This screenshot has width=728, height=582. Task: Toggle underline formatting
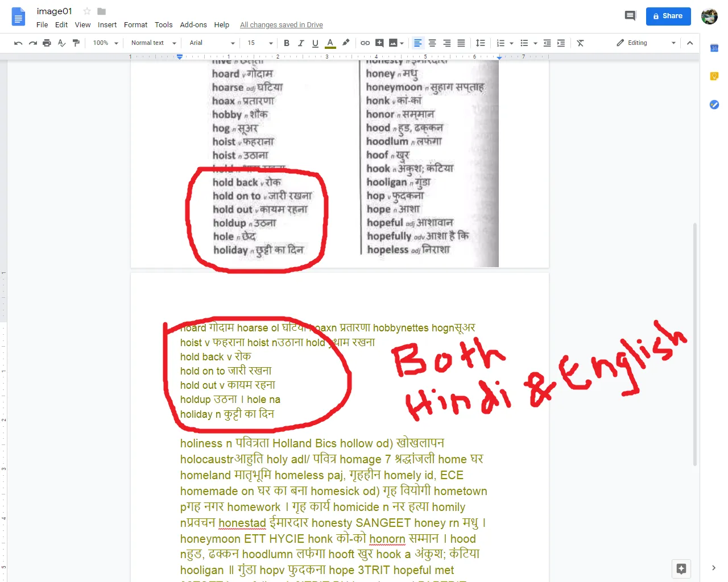(315, 43)
